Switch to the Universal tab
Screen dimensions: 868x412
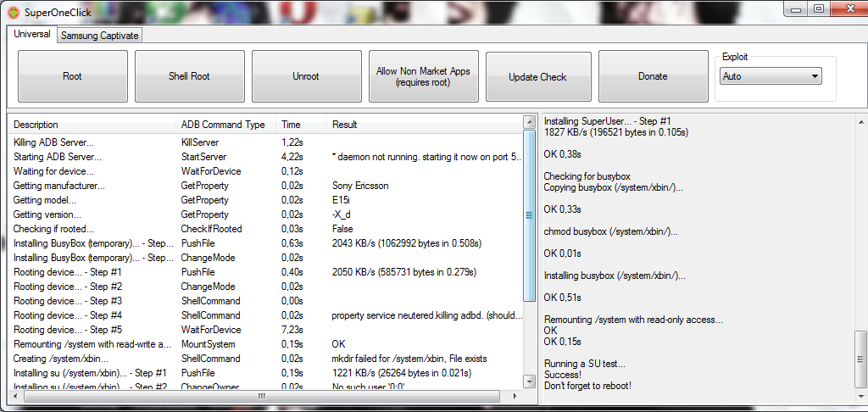tap(32, 34)
